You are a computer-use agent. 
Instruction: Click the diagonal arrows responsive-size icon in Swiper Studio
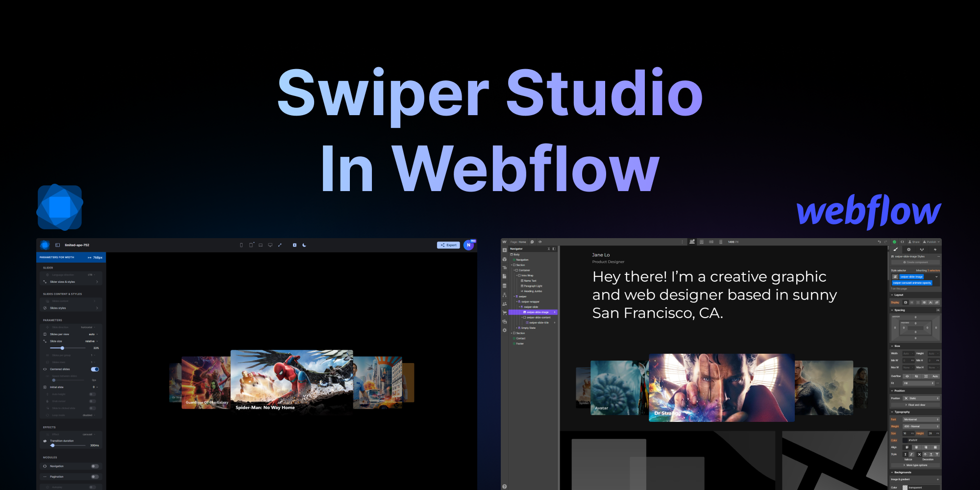tap(280, 245)
